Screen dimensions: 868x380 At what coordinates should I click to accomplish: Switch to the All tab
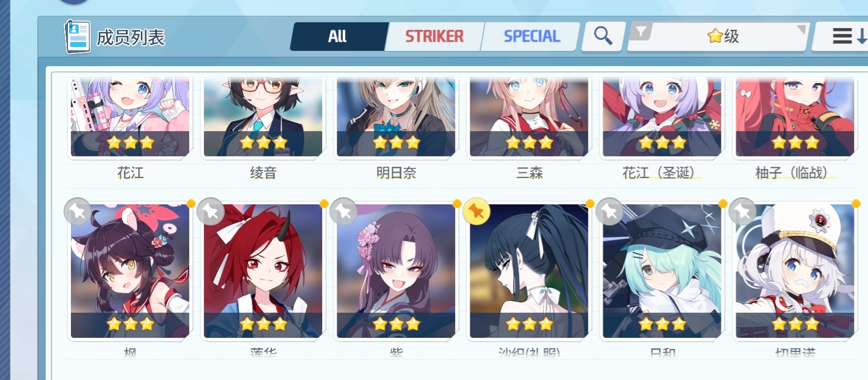(x=337, y=36)
